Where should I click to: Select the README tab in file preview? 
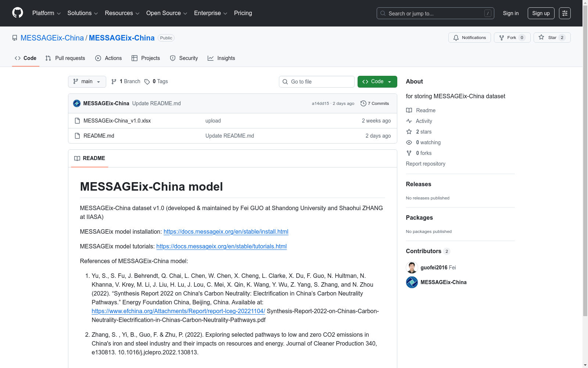90,158
